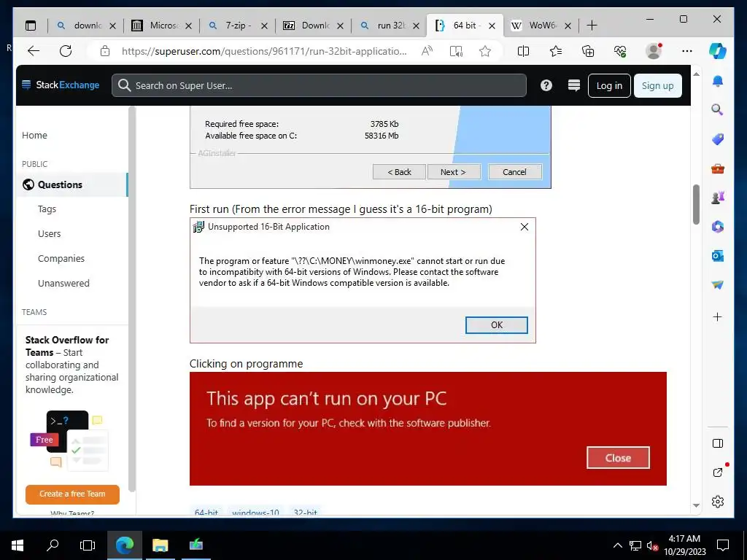The image size is (747, 560).
Task: Open Home in left navigation
Action: tap(34, 135)
